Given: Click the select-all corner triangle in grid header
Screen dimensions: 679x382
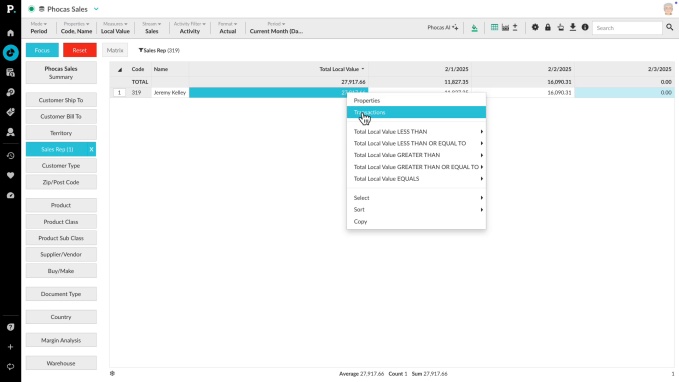Looking at the screenshot, I should [x=120, y=69].
